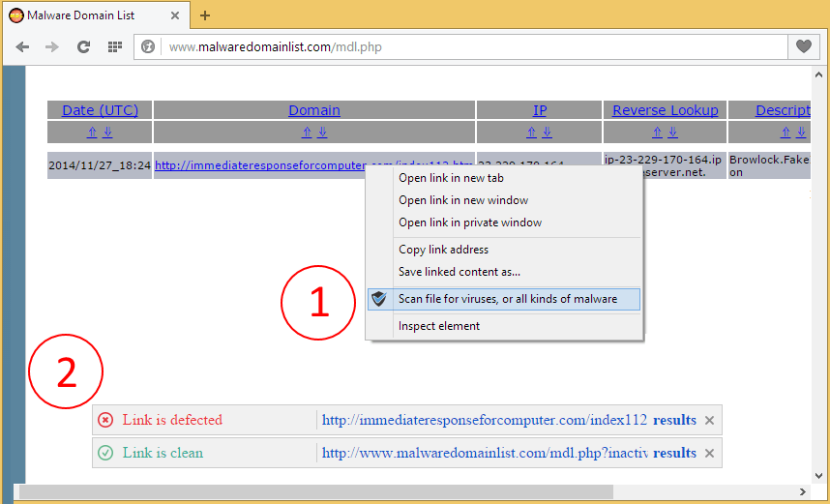Sort Description column ascending arrow

786,133
